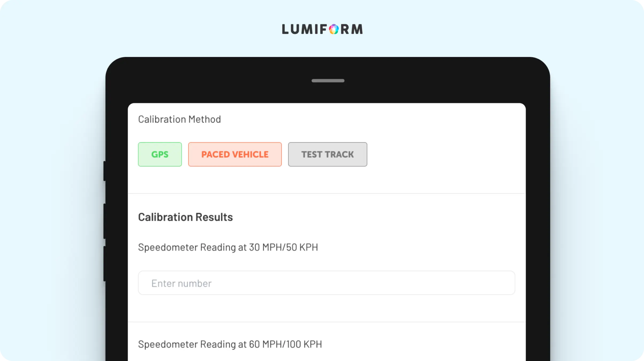Click the divider line above the 60 MPH question

pos(327,322)
